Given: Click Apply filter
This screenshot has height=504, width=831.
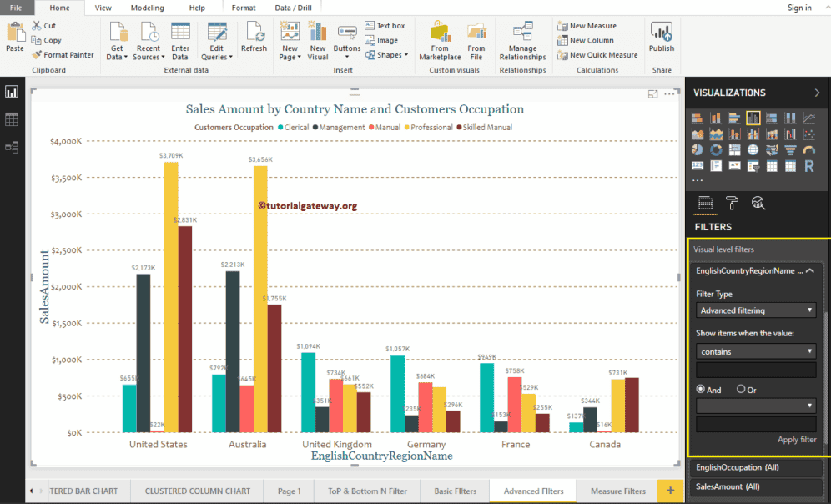Looking at the screenshot, I should [x=796, y=439].
